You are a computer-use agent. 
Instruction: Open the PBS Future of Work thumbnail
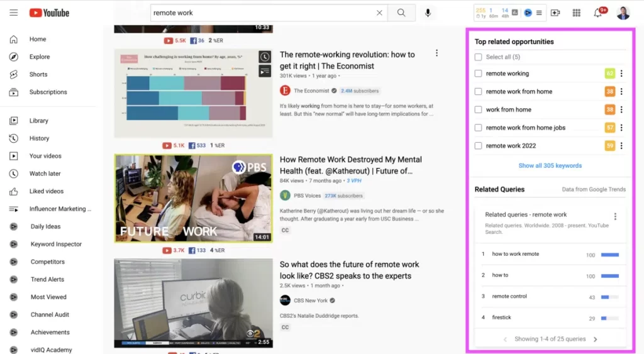[193, 198]
